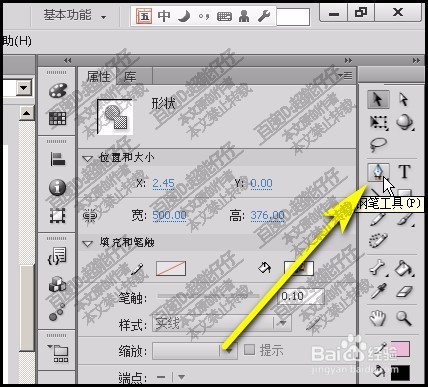Enable the 提示 hinting checkbox
Image resolution: width=428 pixels, height=387 pixels.
249,350
